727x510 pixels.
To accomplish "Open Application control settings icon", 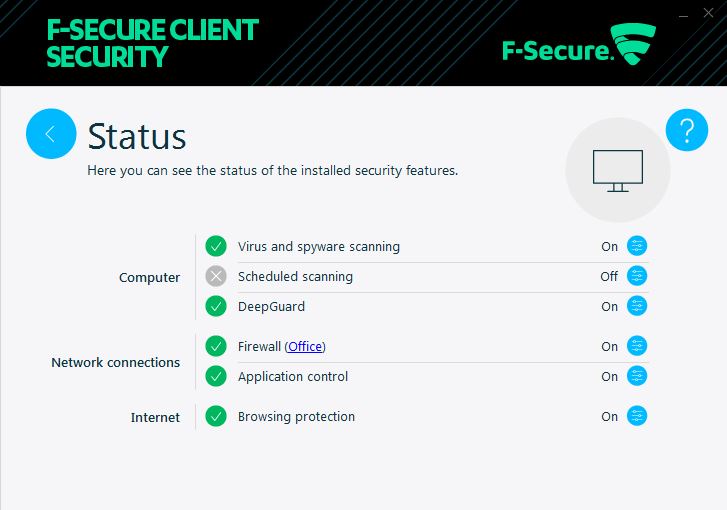I will [637, 376].
